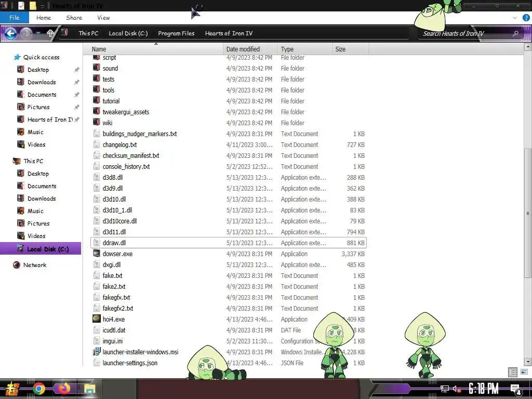Sort by the Size column header
Screen dimensions: 532x399
pyautogui.click(x=350, y=49)
